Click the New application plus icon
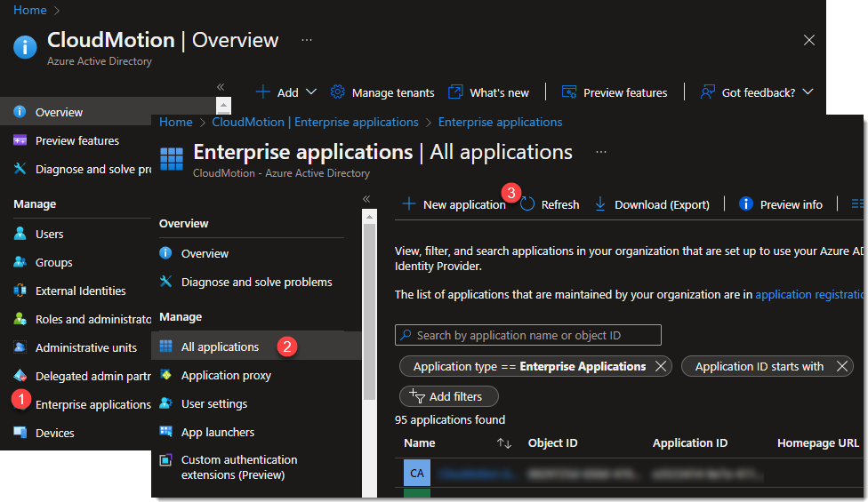Viewport: 868px width, 502px height. (x=409, y=204)
